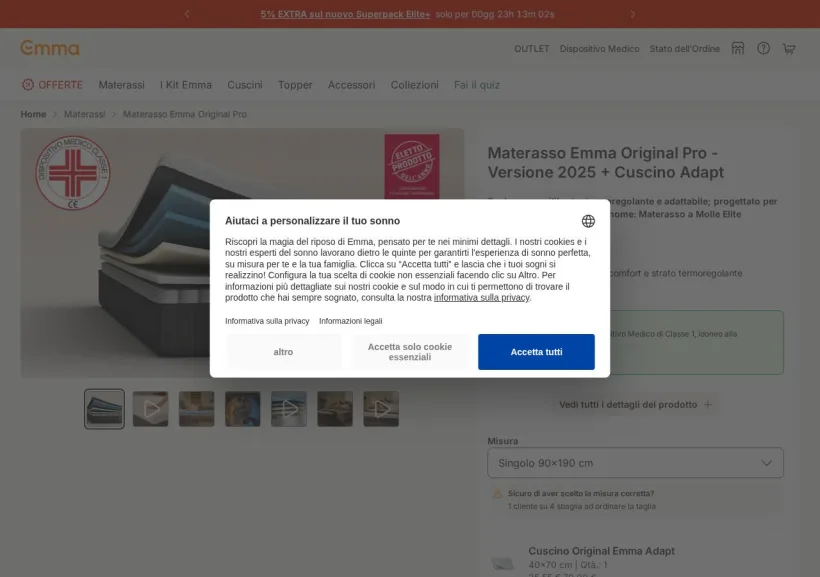Open the OUTLET link
The image size is (820, 577).
pyautogui.click(x=531, y=49)
